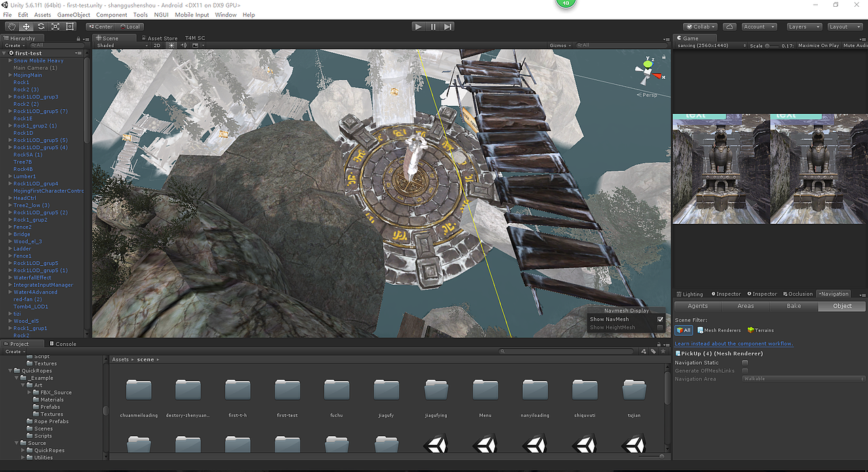Toggle Maximize On Play in Game view

click(818, 45)
